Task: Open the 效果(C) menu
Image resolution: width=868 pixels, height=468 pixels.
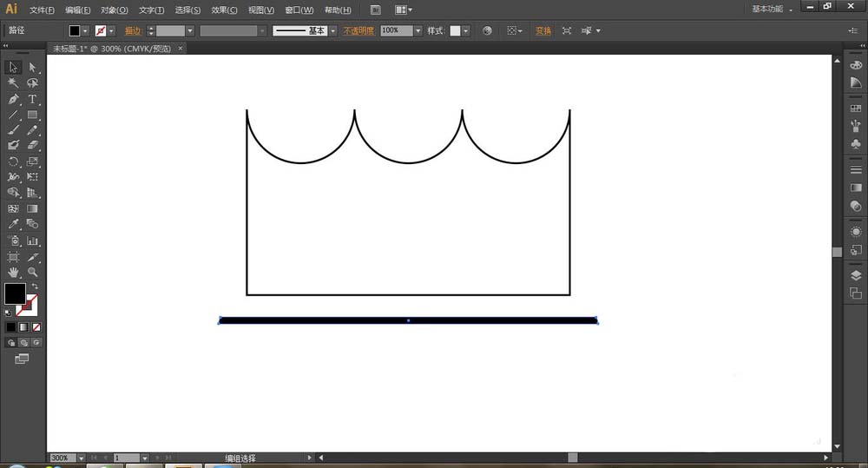Action: pyautogui.click(x=225, y=10)
